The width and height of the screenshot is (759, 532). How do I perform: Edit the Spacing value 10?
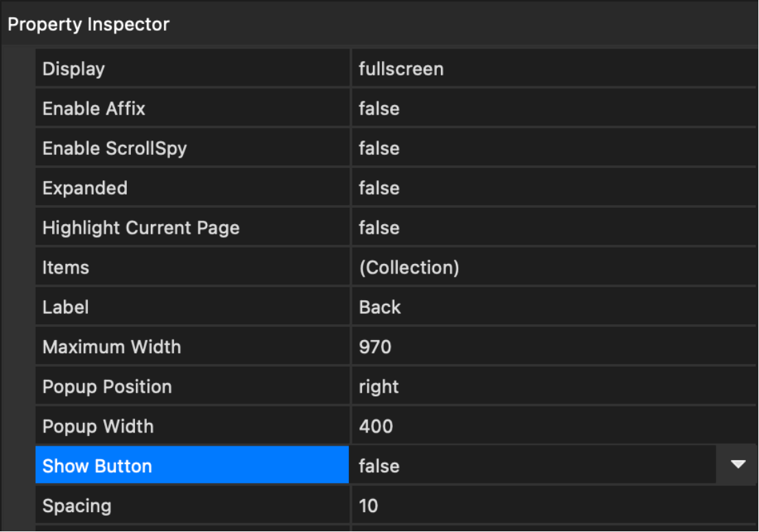[x=368, y=507]
